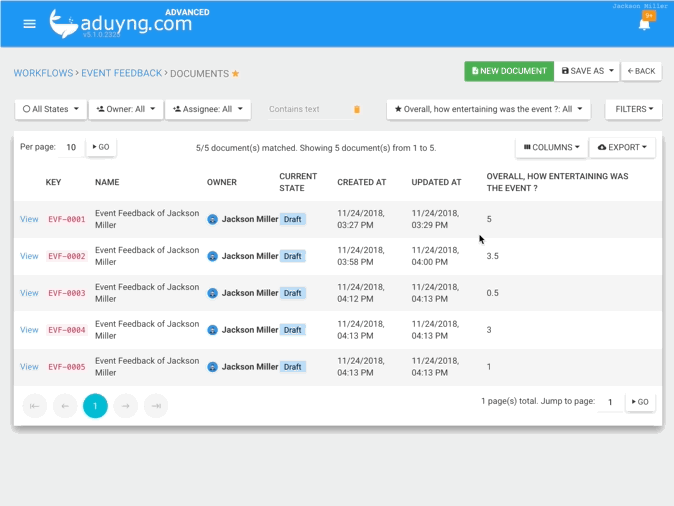Screen dimensions: 674x506
Task: Click the rating value 3.5
Action: 493,256
